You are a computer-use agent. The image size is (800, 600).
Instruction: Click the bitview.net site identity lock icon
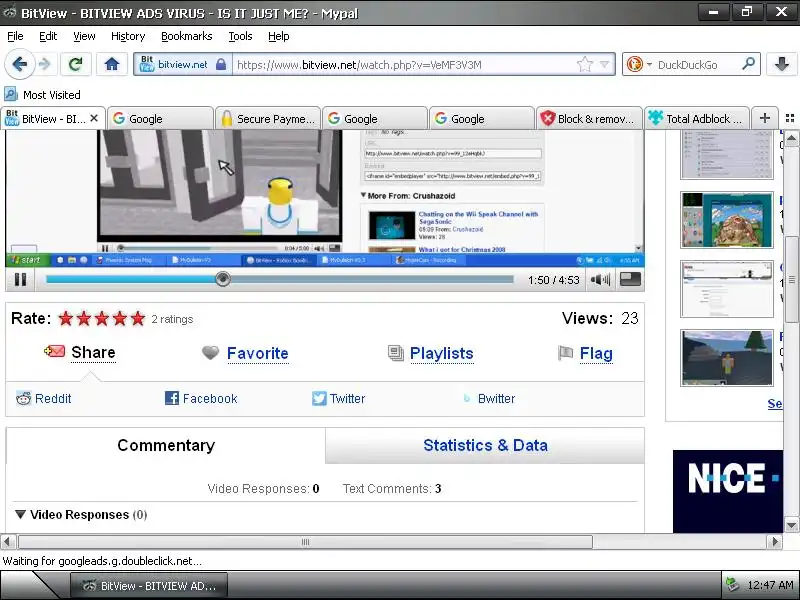(x=220, y=64)
